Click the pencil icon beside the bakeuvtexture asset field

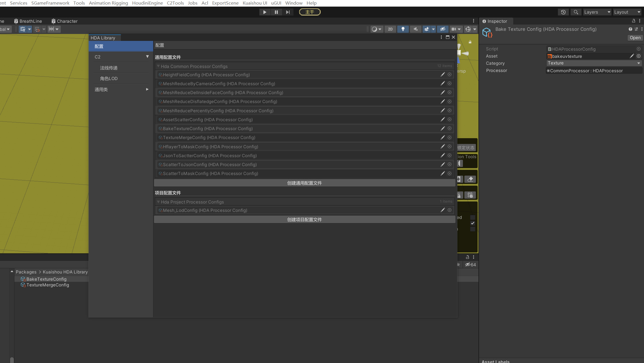point(632,56)
